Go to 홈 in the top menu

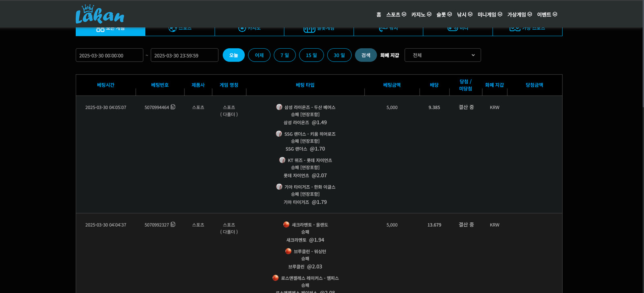tap(379, 14)
